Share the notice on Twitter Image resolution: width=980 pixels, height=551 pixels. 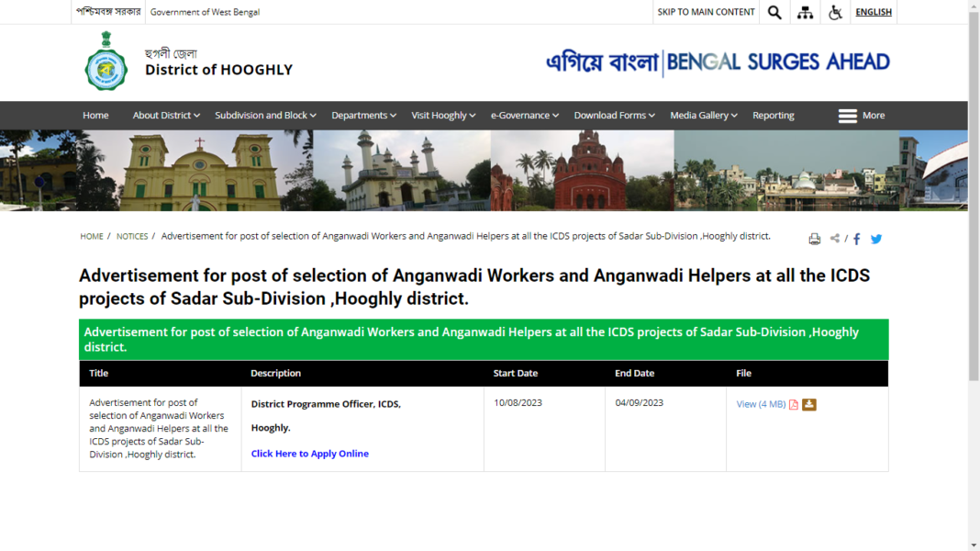click(876, 239)
